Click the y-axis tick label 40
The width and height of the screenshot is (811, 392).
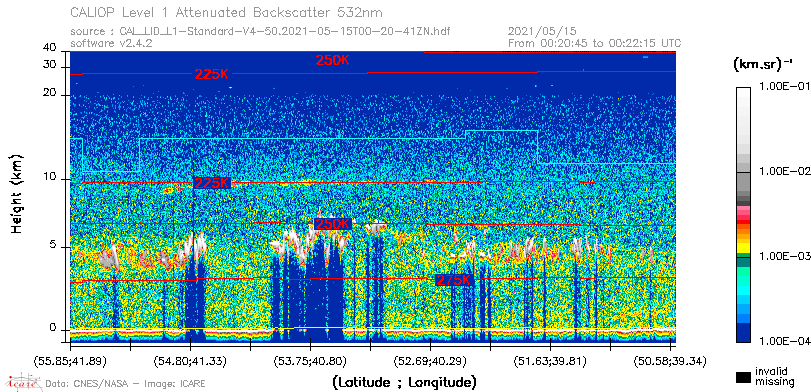[50, 48]
